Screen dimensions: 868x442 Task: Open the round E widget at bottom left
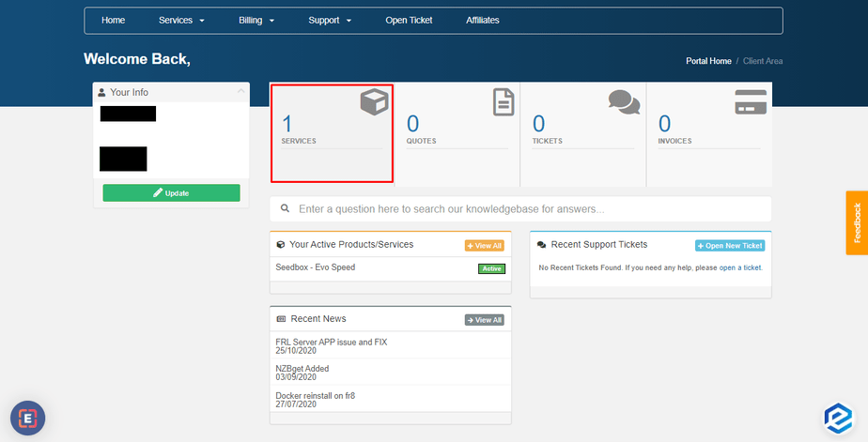(27, 419)
